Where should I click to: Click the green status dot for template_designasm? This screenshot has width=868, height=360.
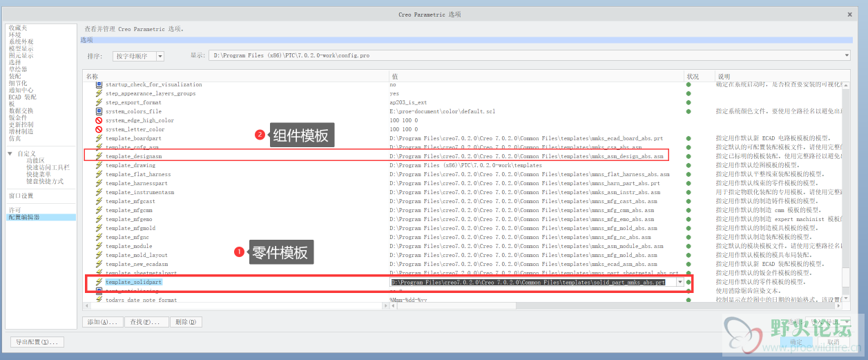(x=688, y=156)
